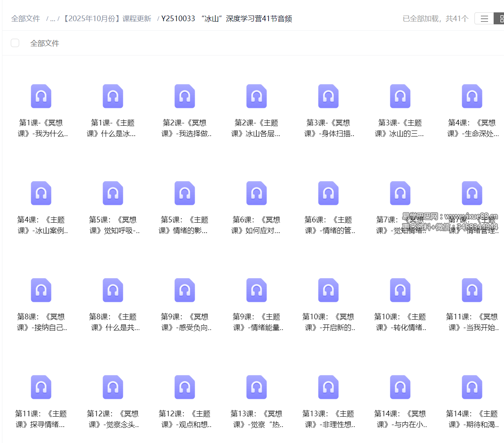Tick the 全部文件 select-all checkbox
The image size is (504, 443).
[15, 43]
